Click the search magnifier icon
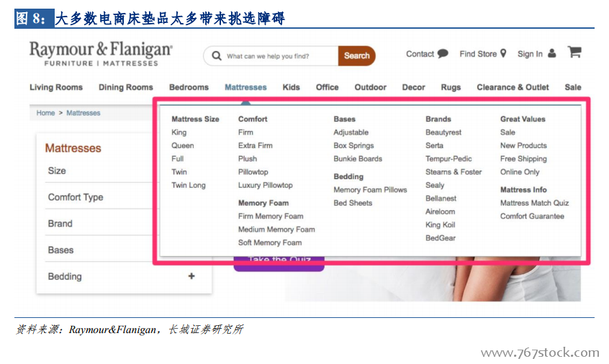The height and width of the screenshot is (364, 609). point(217,56)
